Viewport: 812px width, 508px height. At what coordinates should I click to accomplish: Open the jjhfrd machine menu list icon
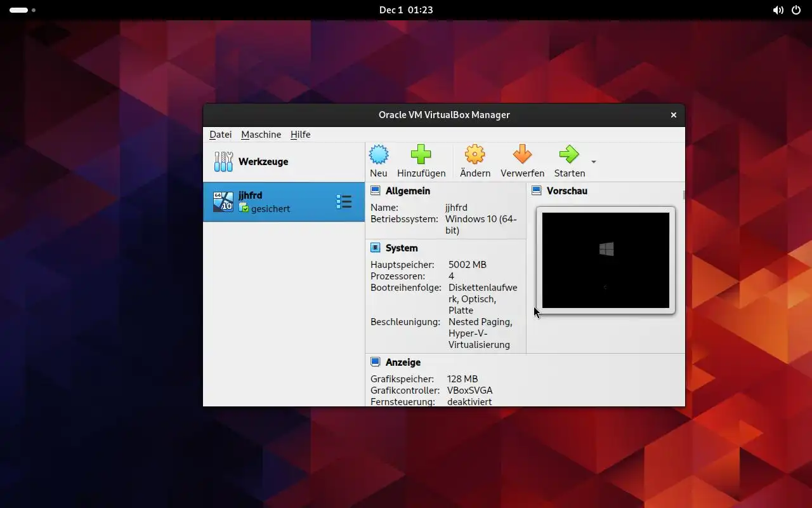pos(344,202)
